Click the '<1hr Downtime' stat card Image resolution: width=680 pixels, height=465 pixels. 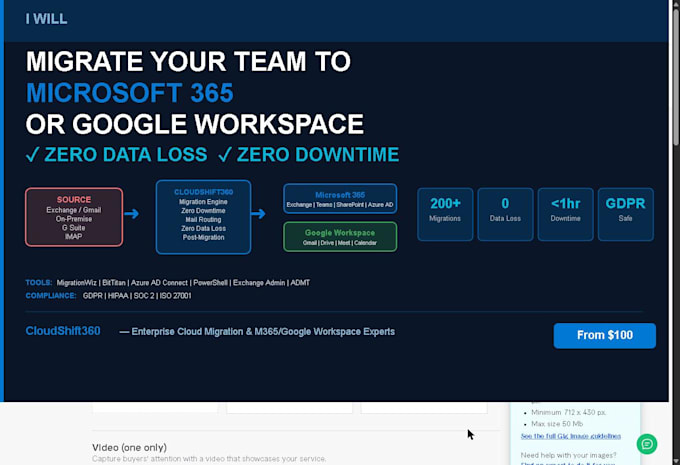(x=566, y=214)
